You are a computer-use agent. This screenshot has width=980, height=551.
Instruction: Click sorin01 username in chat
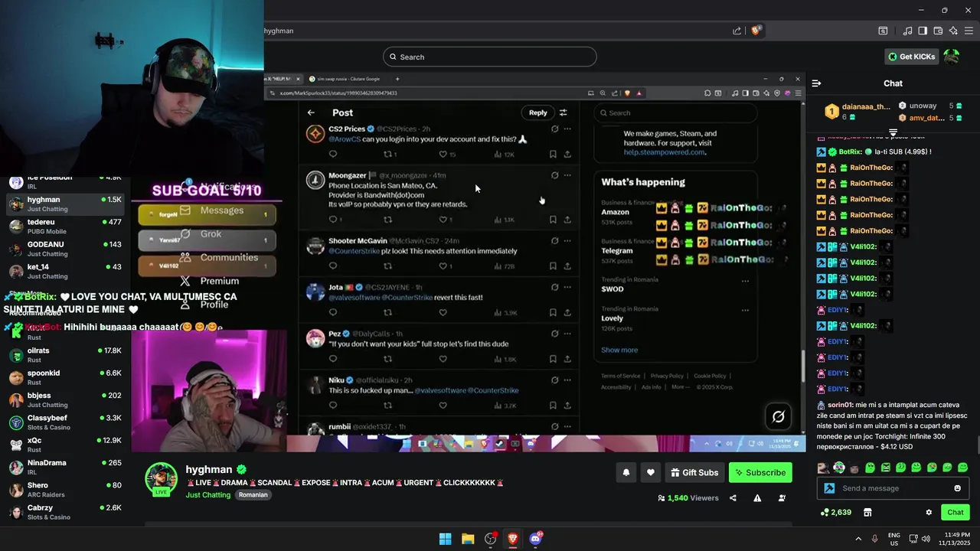tap(839, 405)
